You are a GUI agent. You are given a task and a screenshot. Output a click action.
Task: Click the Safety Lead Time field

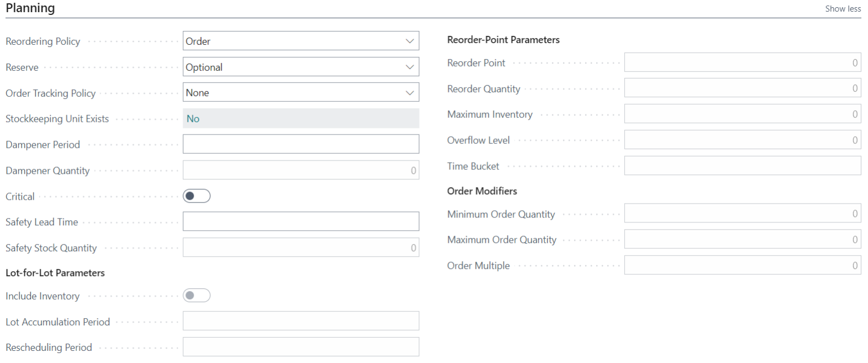[301, 221]
